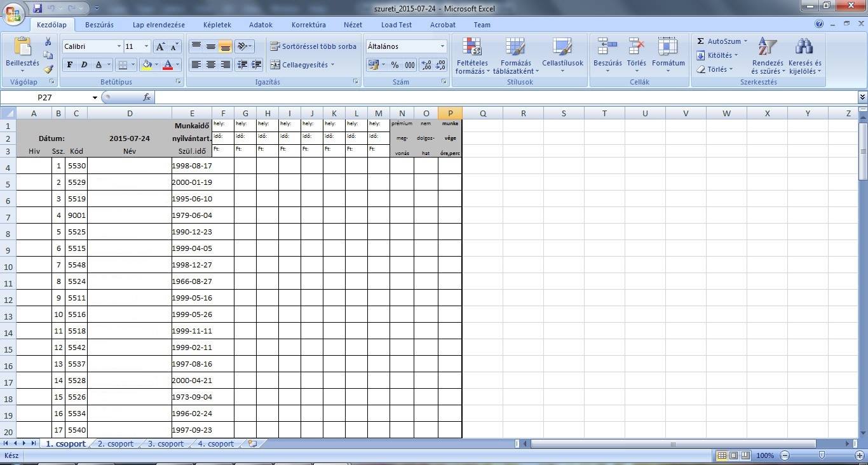Click the Feltételes formázás icon
The height and width of the screenshot is (465, 868).
471,56
